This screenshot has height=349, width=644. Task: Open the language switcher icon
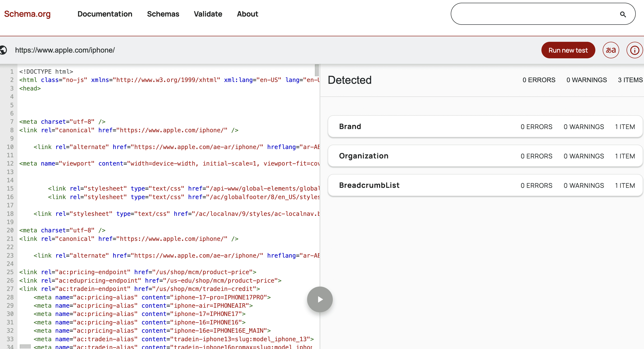(611, 50)
